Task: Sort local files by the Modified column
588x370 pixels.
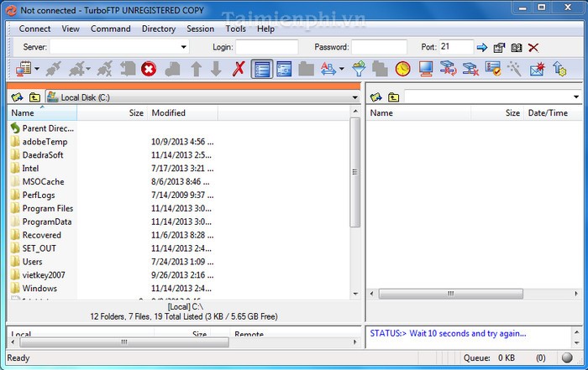Action: pyautogui.click(x=169, y=112)
